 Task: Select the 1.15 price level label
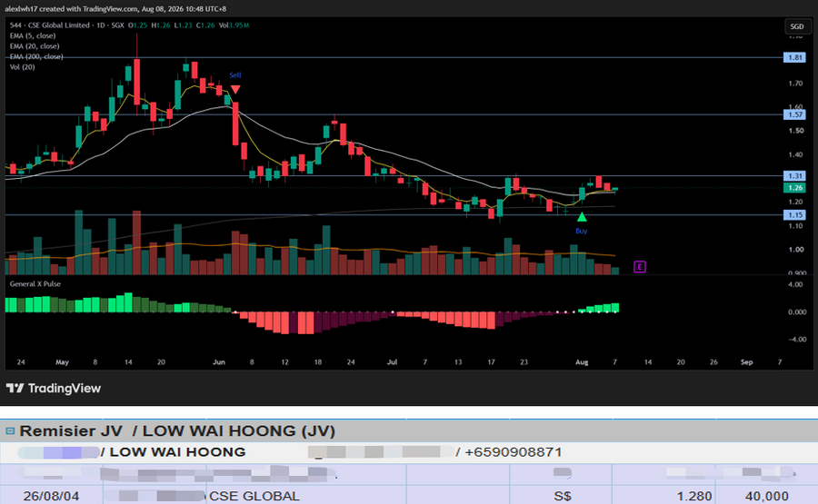click(794, 214)
